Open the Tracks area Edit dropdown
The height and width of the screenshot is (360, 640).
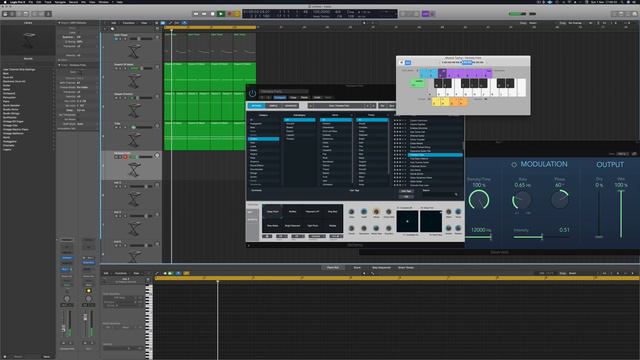(x=114, y=23)
